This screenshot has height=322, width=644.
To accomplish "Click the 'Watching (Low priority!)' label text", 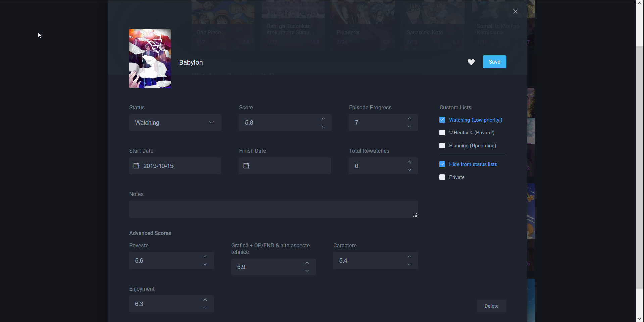I will [476, 120].
